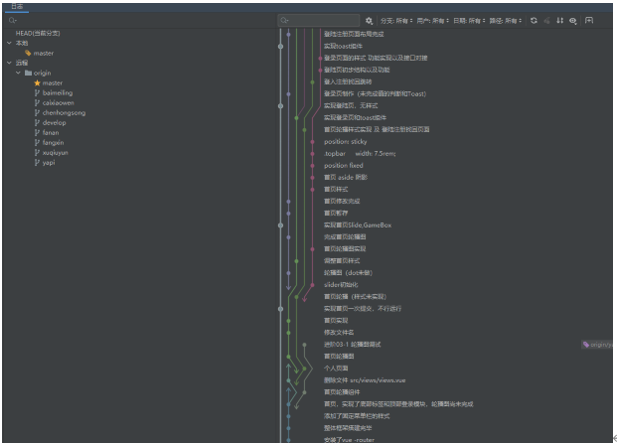This screenshot has width=617, height=446.
Task: Click the rightmost icon in log toolbar
Action: click(589, 20)
